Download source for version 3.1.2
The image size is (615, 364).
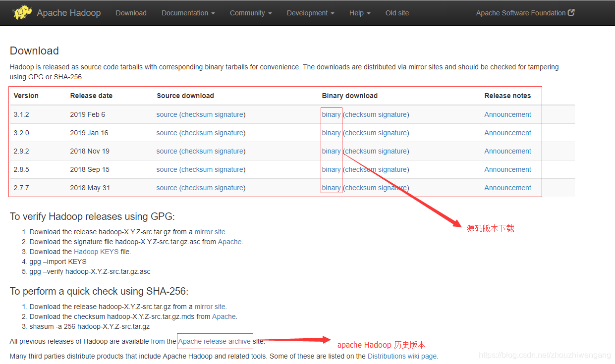click(167, 114)
